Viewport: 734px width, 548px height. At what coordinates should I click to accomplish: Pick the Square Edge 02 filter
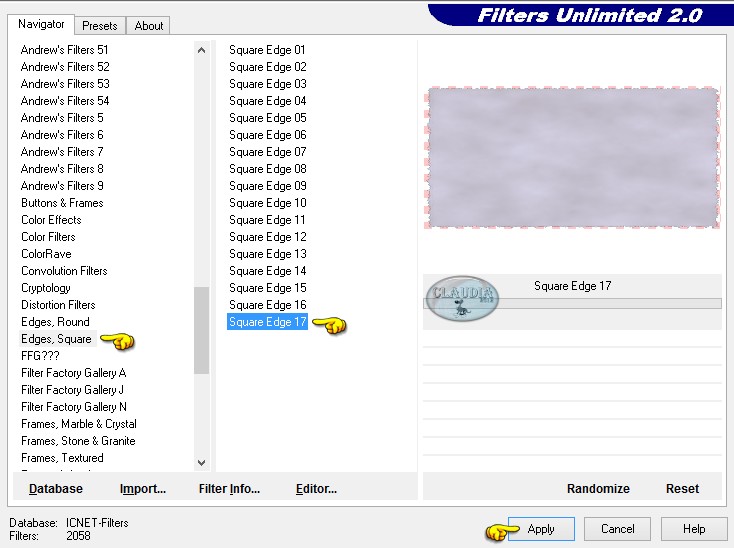tap(268, 67)
